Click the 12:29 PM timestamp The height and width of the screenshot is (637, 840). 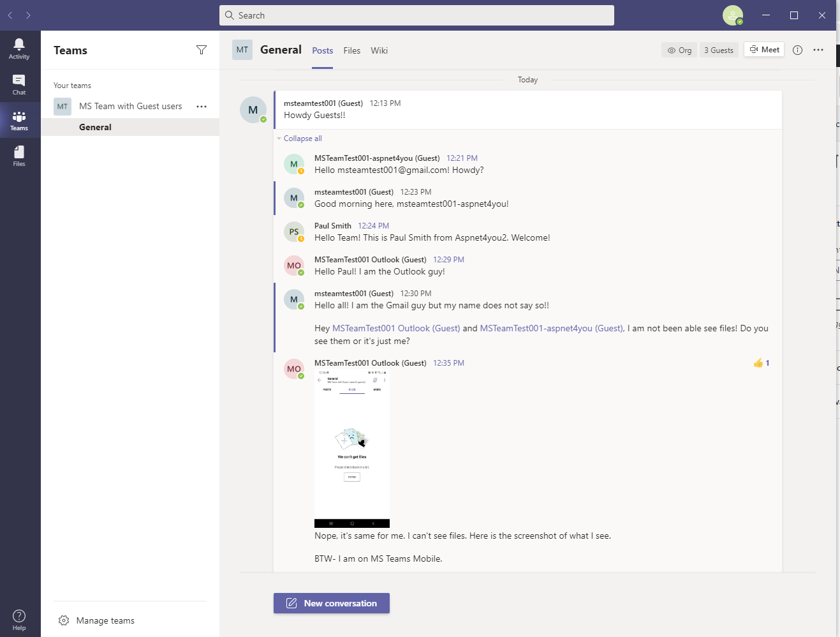[448, 260]
